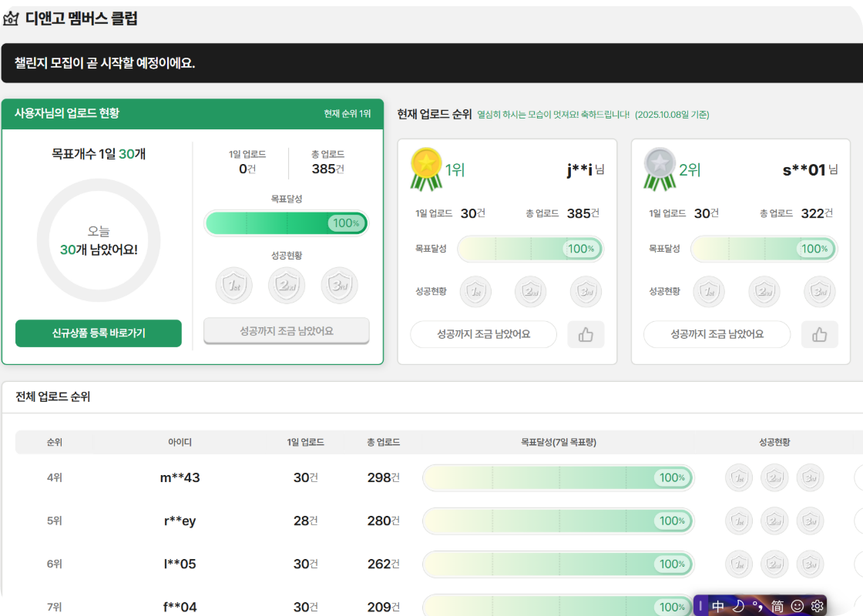Select the m**43 row user ID
Screen dimensions: 863x616
tap(180, 477)
